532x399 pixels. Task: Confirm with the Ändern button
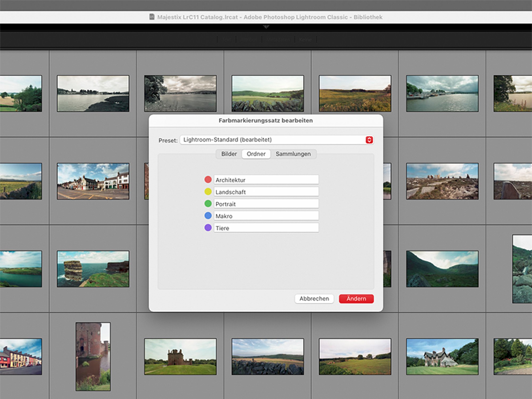point(356,299)
